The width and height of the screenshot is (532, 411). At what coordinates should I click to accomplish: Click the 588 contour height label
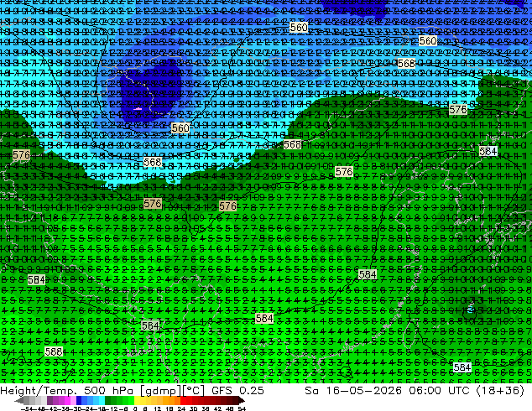point(54,351)
